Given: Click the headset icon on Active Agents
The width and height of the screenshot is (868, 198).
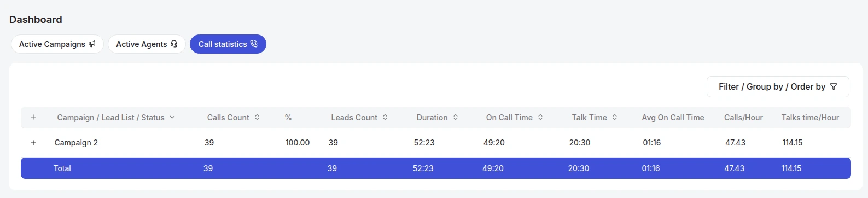Looking at the screenshot, I should tap(174, 44).
